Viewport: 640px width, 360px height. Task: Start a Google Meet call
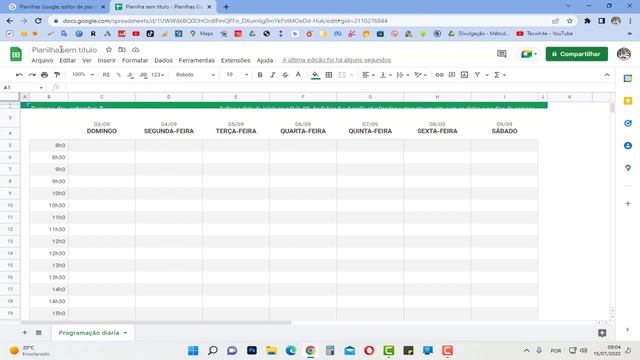click(528, 54)
